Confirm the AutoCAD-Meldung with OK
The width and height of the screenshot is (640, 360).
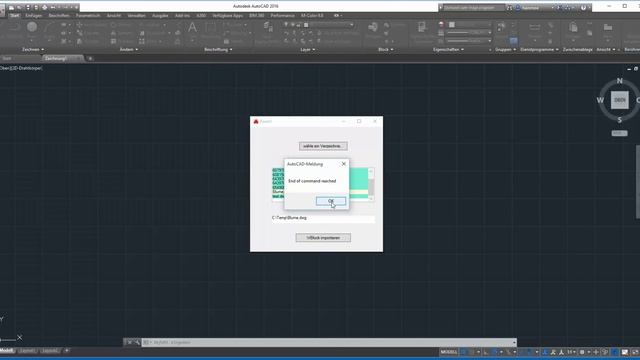click(331, 201)
